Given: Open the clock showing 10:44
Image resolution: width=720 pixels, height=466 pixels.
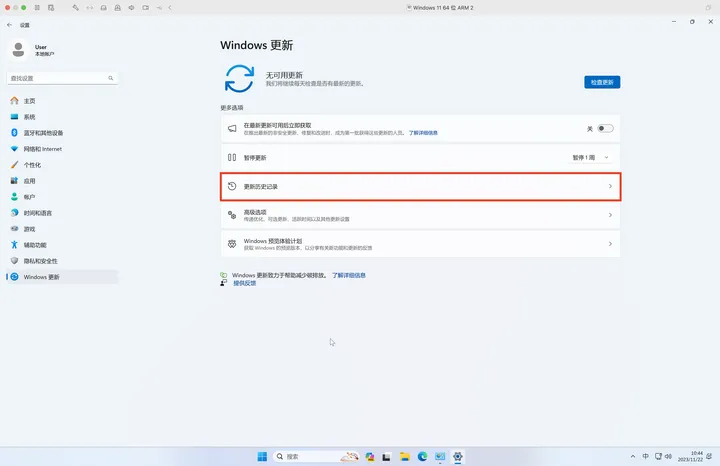Looking at the screenshot, I should click(x=690, y=456).
